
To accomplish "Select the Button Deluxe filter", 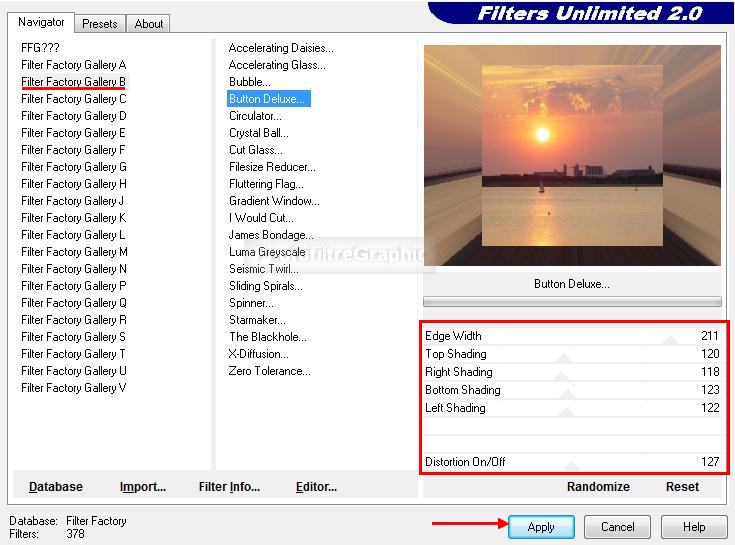I will pos(267,99).
